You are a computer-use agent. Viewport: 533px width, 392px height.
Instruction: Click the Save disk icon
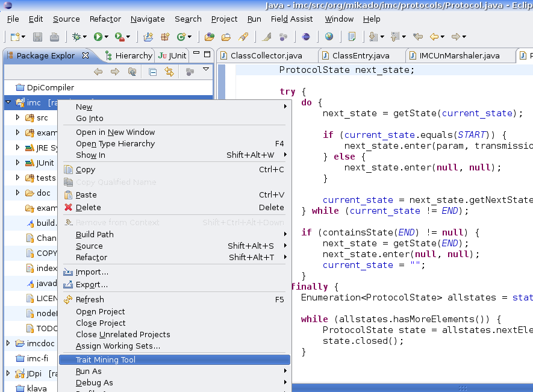click(37, 37)
